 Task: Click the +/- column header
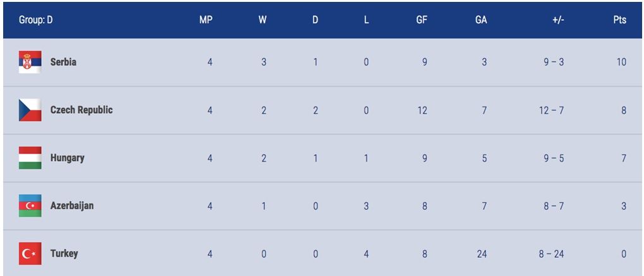coord(558,20)
